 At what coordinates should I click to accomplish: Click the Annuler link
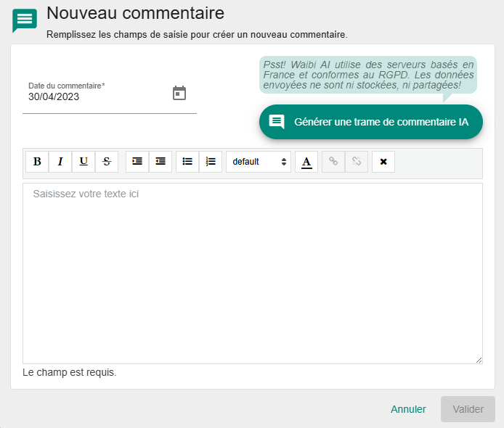tap(408, 409)
